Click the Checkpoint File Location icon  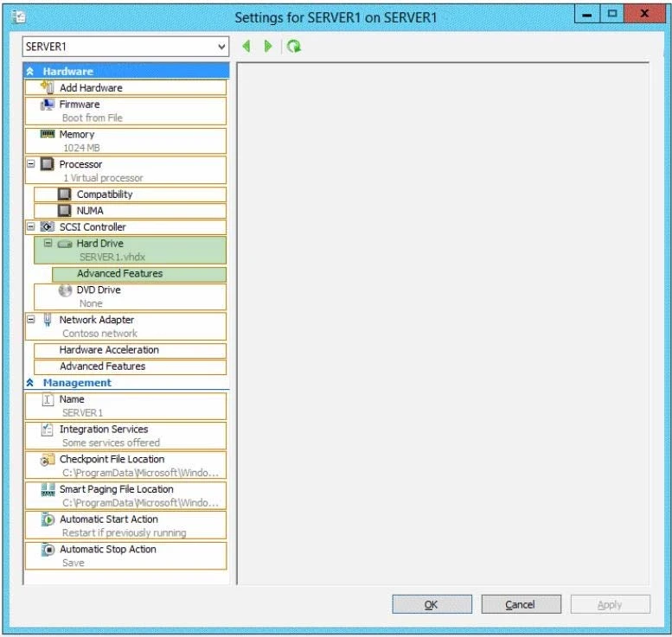48,460
